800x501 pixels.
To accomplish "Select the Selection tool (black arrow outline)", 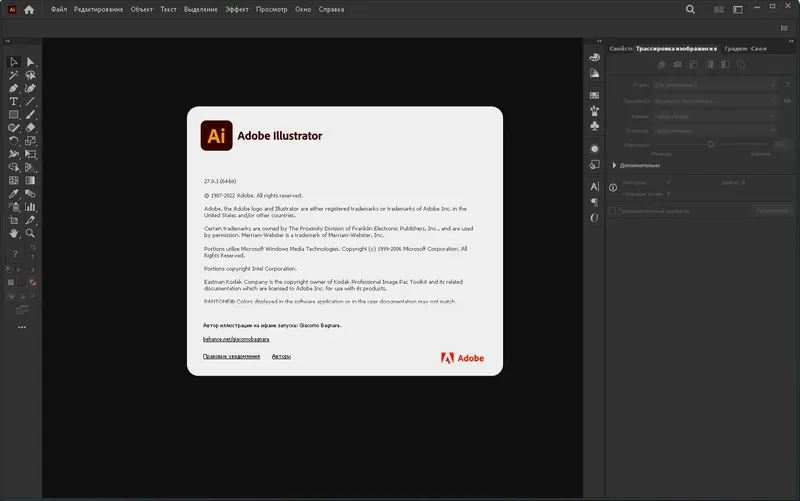I will (x=14, y=62).
